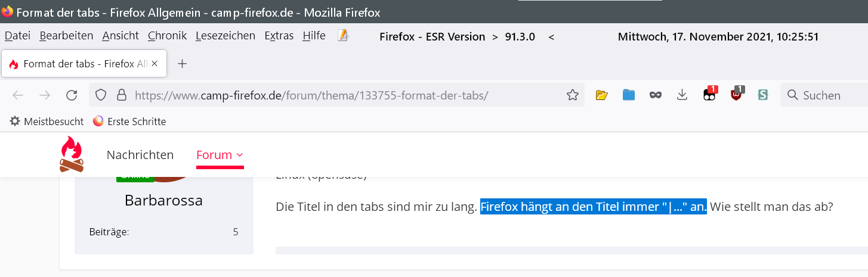Screen dimensions: 868x277
Task: Open the downloads panel
Action: (682, 95)
